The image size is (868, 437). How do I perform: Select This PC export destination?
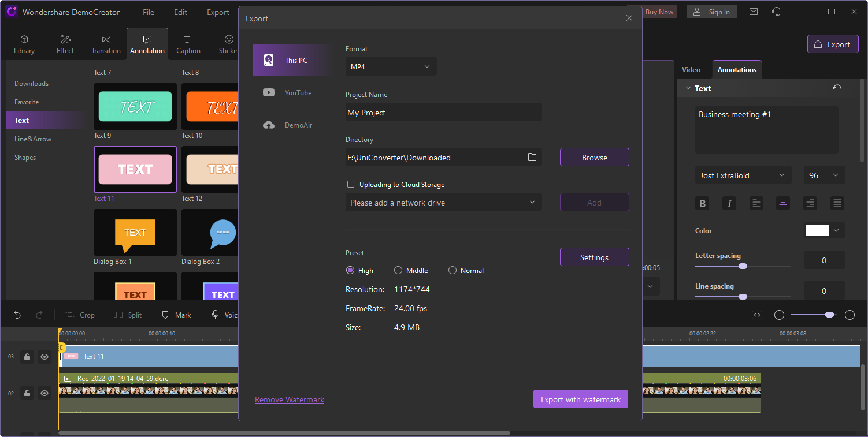292,60
